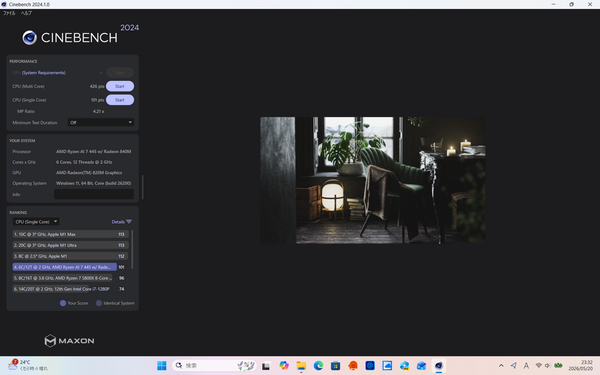Image resolution: width=600 pixels, height=375 pixels.
Task: Click the Info text field
Action: point(94,194)
